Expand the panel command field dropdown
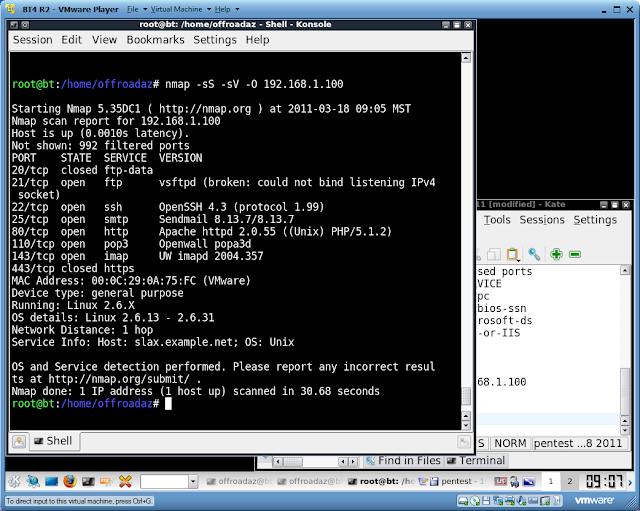Viewport: 640px width, 511px height. point(193,482)
